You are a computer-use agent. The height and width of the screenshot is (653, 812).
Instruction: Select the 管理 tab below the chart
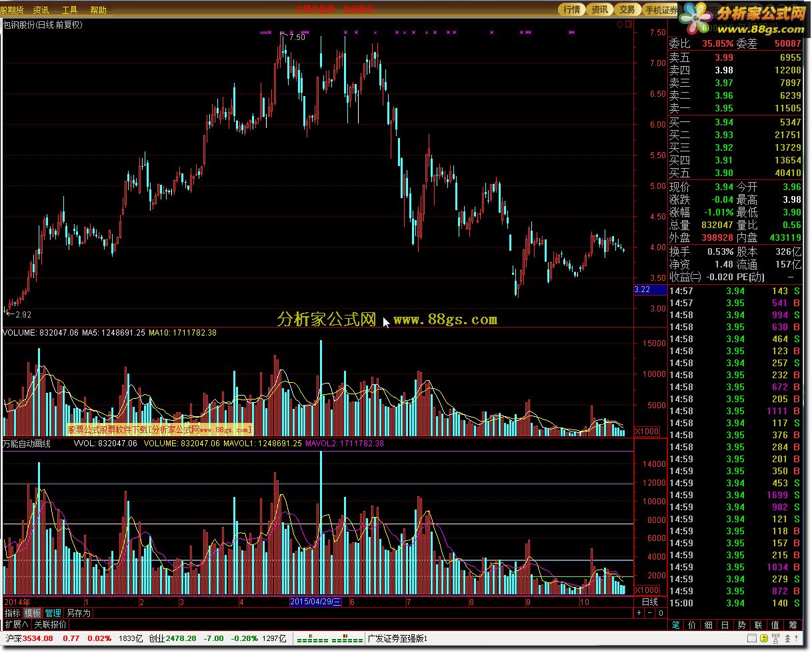pos(53,613)
